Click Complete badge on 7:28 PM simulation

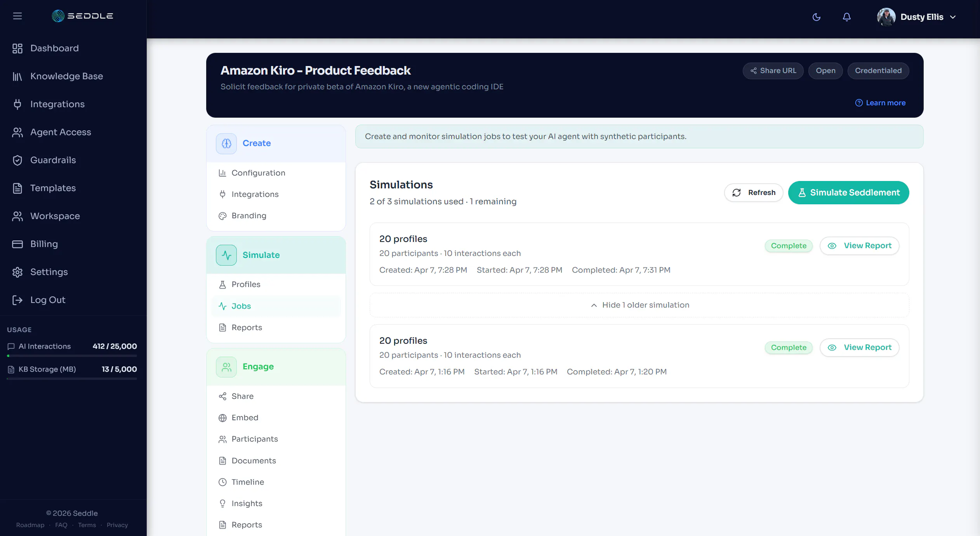(x=789, y=246)
